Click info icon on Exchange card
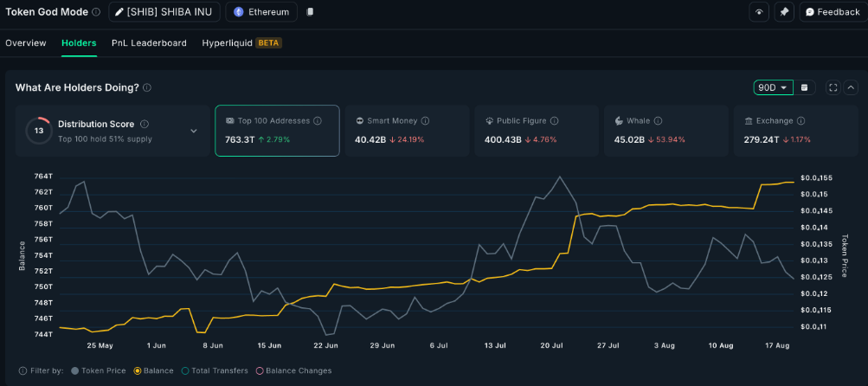 pos(801,120)
